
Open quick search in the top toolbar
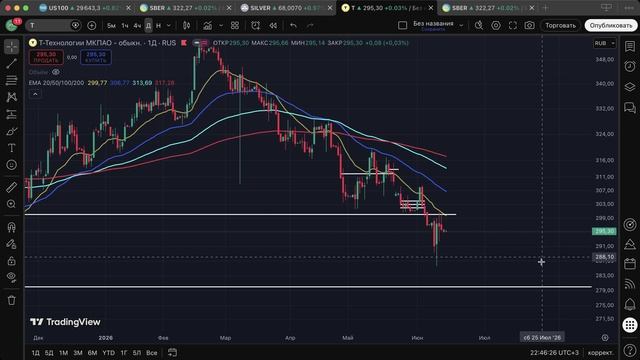(479, 25)
